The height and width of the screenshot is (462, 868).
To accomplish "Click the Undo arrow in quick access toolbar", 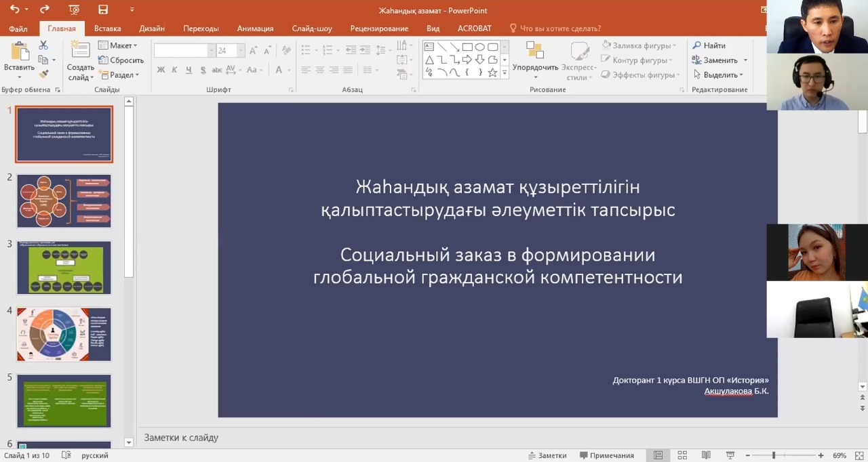I will coord(14,9).
